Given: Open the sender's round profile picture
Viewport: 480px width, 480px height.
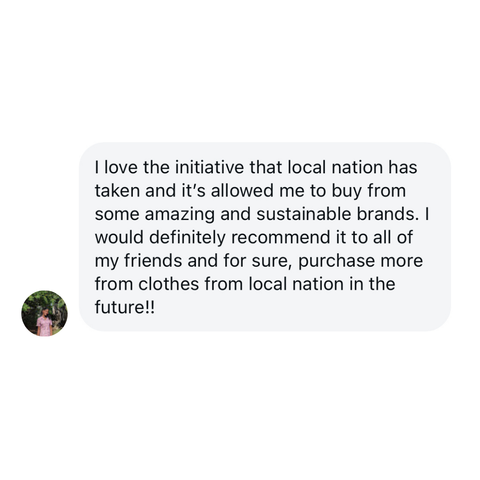Looking at the screenshot, I should pos(44,313).
